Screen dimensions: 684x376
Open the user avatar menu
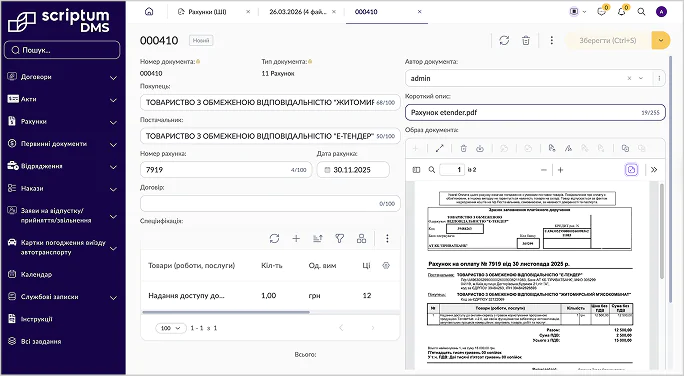click(x=661, y=12)
